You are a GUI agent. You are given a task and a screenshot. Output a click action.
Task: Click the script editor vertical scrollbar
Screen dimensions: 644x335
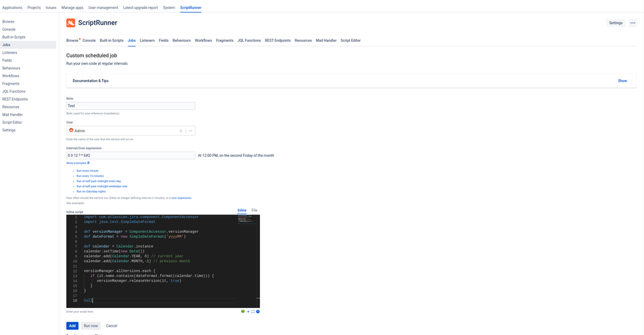pyautogui.click(x=258, y=261)
